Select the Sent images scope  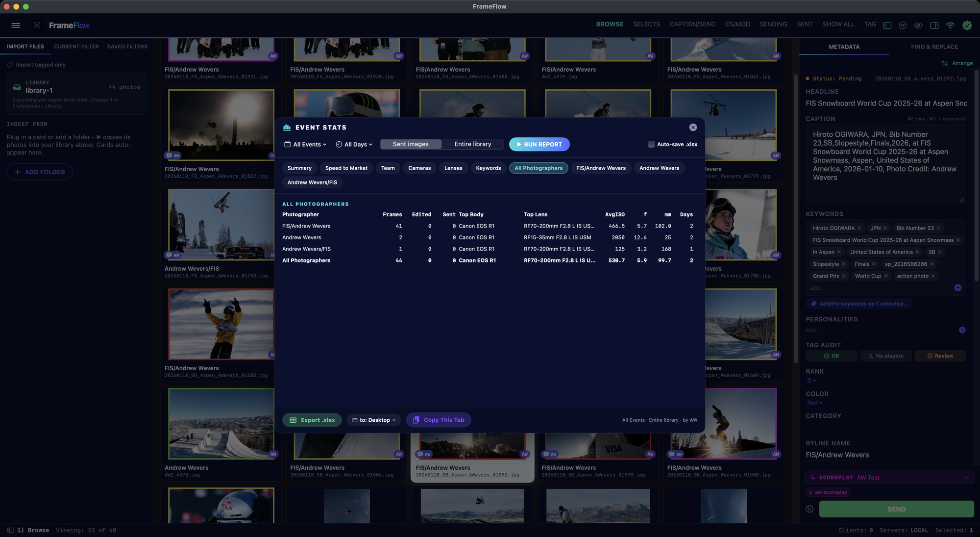(411, 144)
